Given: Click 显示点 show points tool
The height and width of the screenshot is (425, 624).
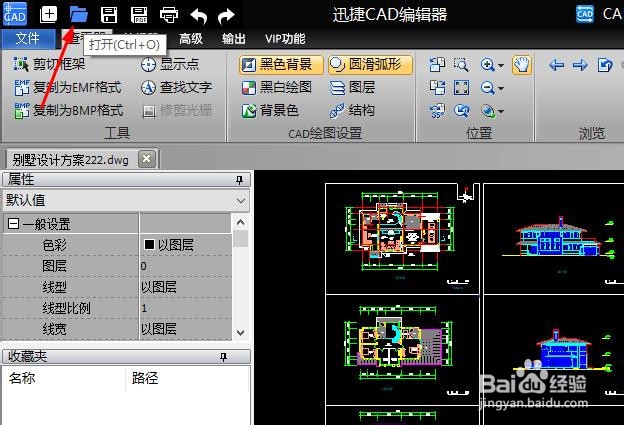Looking at the screenshot, I should (x=170, y=64).
